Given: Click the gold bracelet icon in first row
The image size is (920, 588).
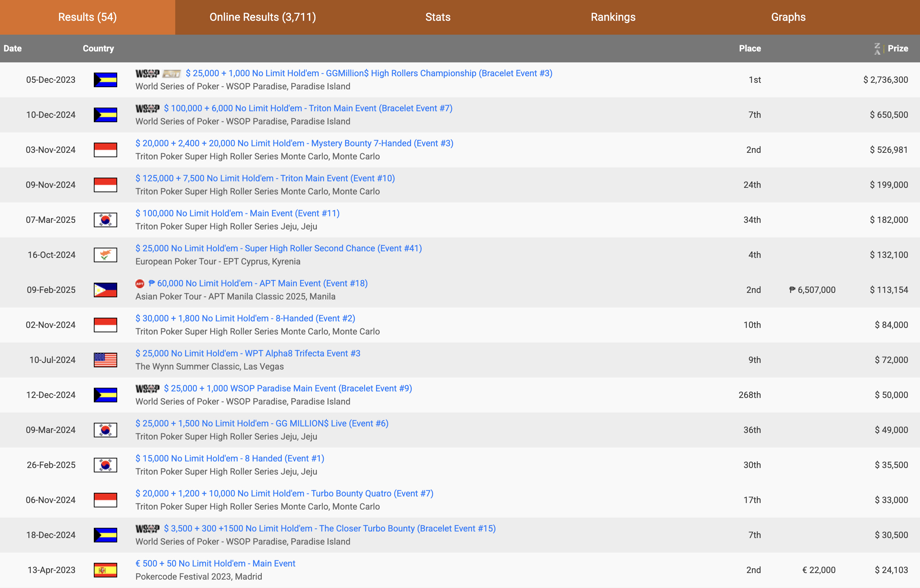Looking at the screenshot, I should pyautogui.click(x=172, y=73).
